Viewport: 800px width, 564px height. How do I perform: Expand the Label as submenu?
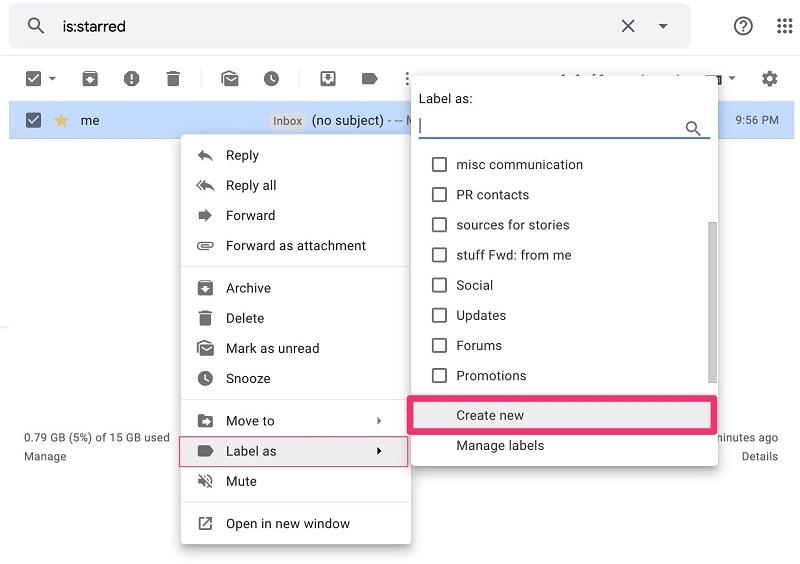[294, 451]
